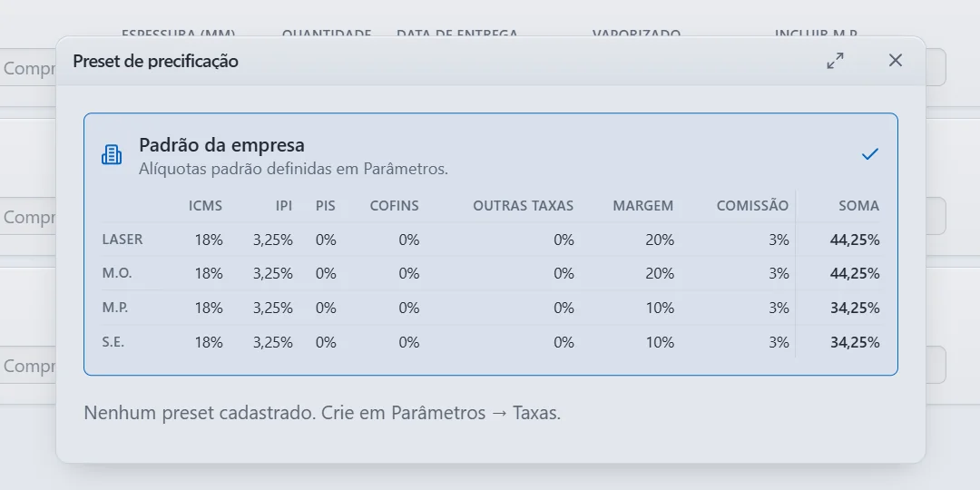Screen dimensions: 980x490
Task: Click the LASER row label
Action: (x=122, y=240)
